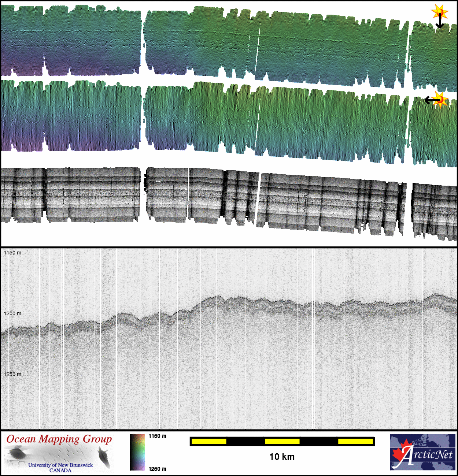Click the 10 km scale label
This screenshot has height=476, width=458.
click(x=282, y=457)
